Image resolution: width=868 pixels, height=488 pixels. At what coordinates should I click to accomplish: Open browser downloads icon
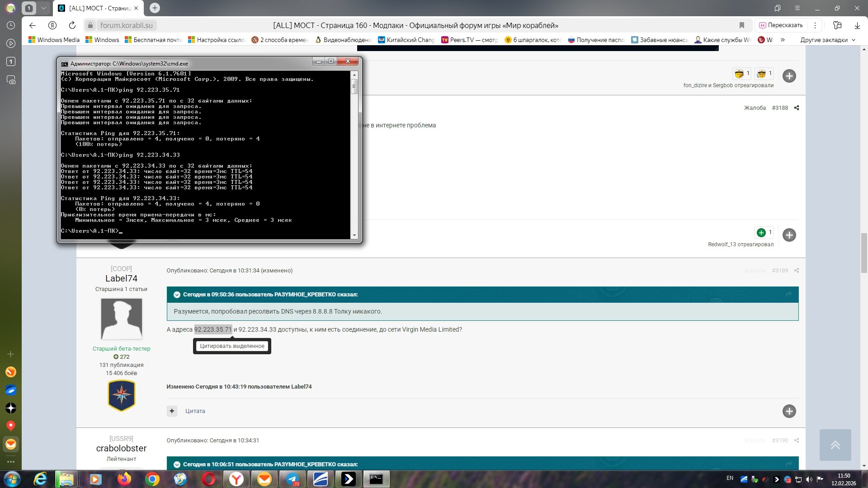tap(857, 25)
